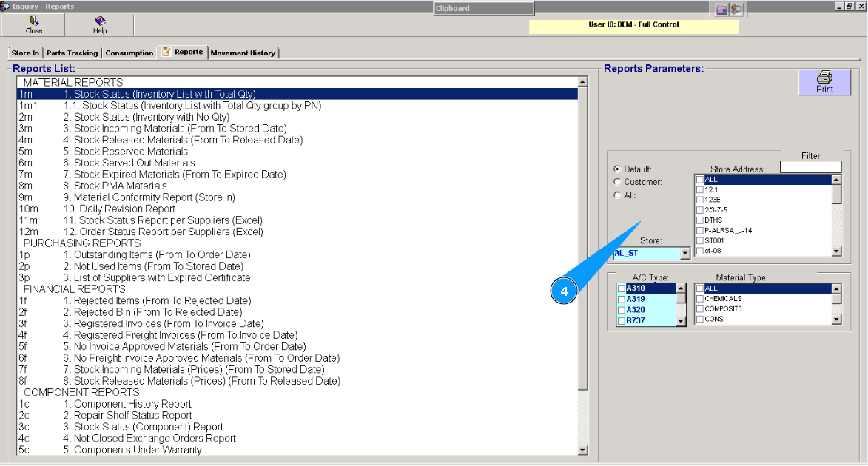The height and width of the screenshot is (466, 868).
Task: Check material type CONS
Action: click(x=700, y=320)
